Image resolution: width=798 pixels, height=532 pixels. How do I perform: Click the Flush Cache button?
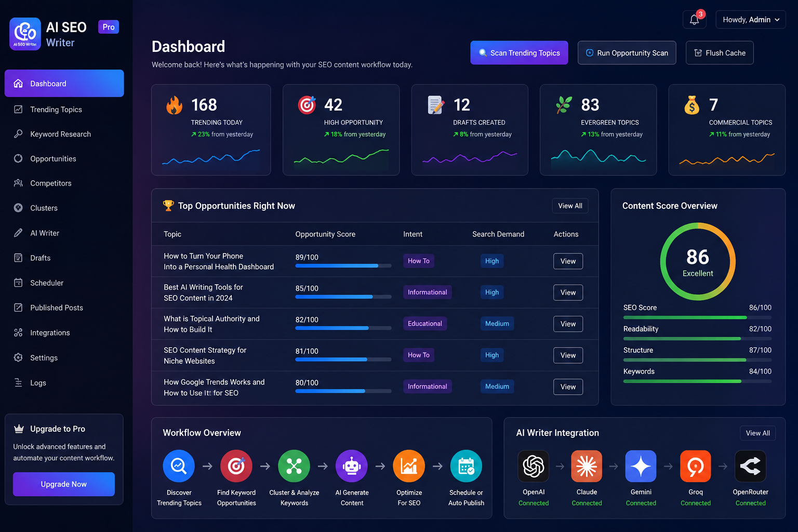[720, 53]
